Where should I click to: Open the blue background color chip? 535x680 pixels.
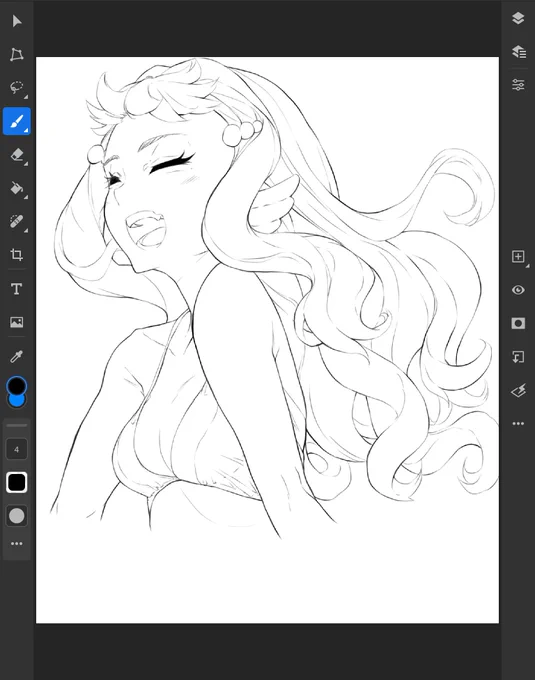17,401
